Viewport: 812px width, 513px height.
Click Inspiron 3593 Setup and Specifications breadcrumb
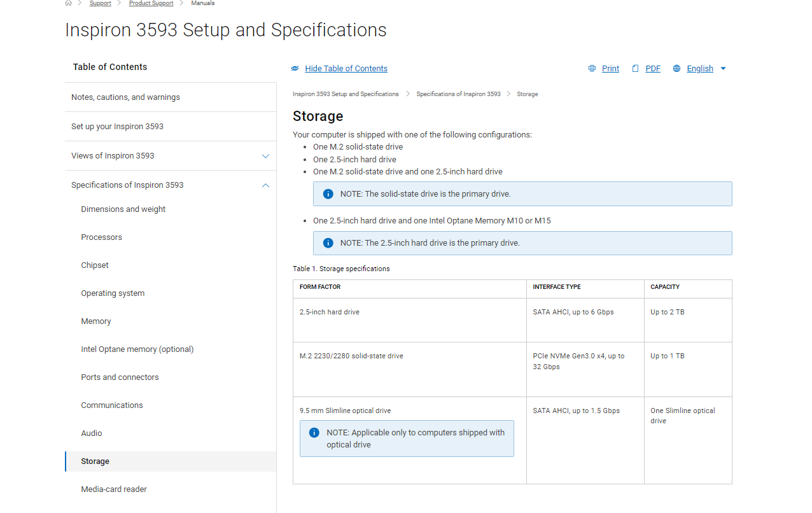[x=346, y=94]
